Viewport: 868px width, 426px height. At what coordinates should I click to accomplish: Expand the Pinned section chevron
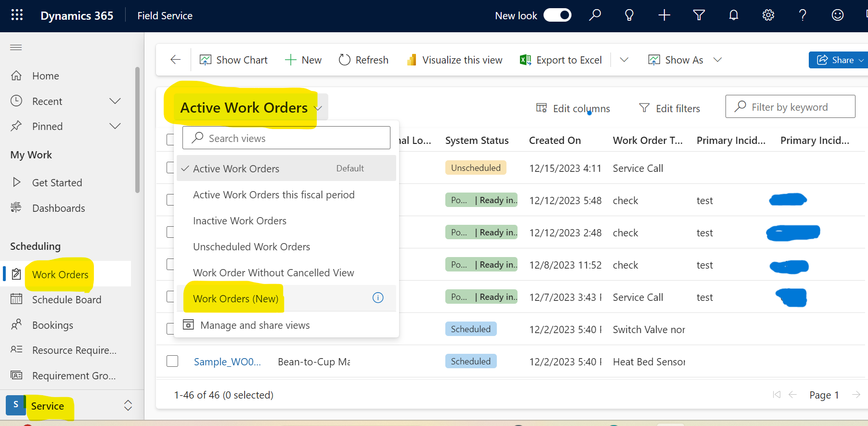pos(115,126)
